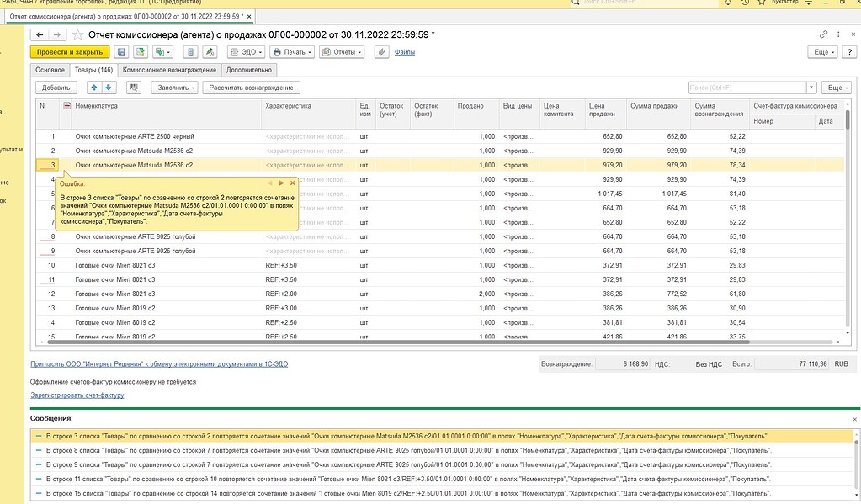Viewport: 861px width, 504px height.
Task: Clear the table search field
Action: 811,88
